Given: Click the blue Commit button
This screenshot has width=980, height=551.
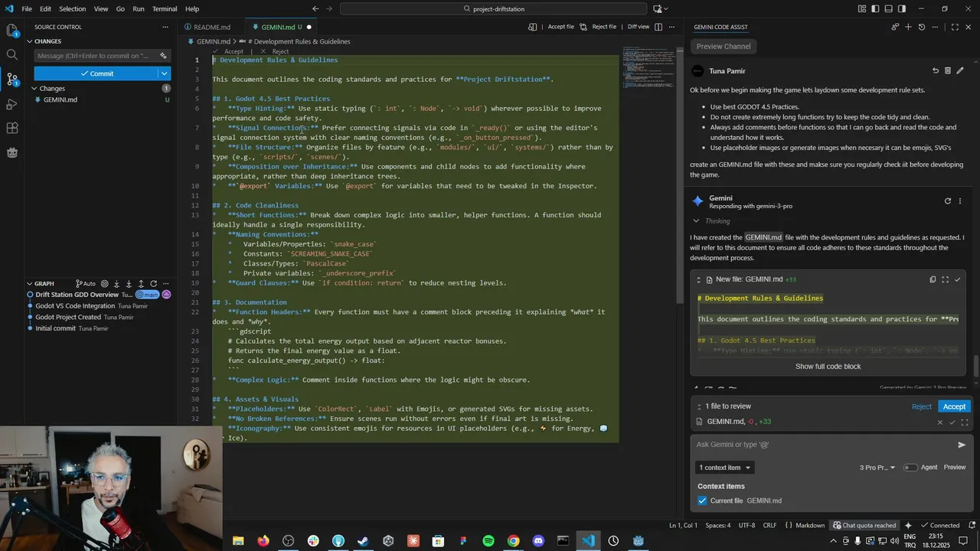Looking at the screenshot, I should coord(96,73).
